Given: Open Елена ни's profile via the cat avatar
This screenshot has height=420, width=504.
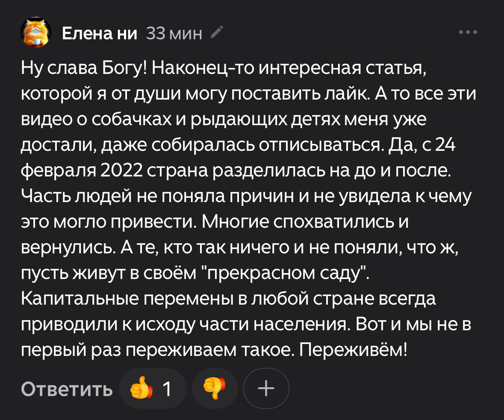Looking at the screenshot, I should [36, 32].
